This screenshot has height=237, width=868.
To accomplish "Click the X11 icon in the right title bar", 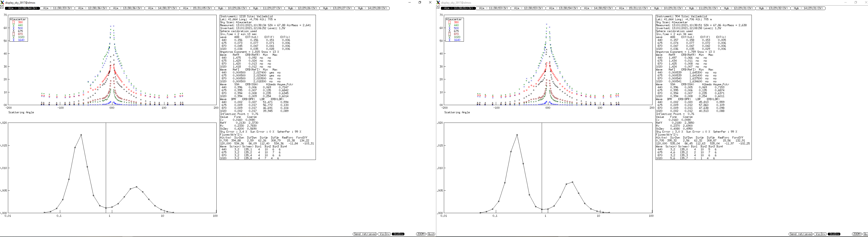I will tap(438, 2).
